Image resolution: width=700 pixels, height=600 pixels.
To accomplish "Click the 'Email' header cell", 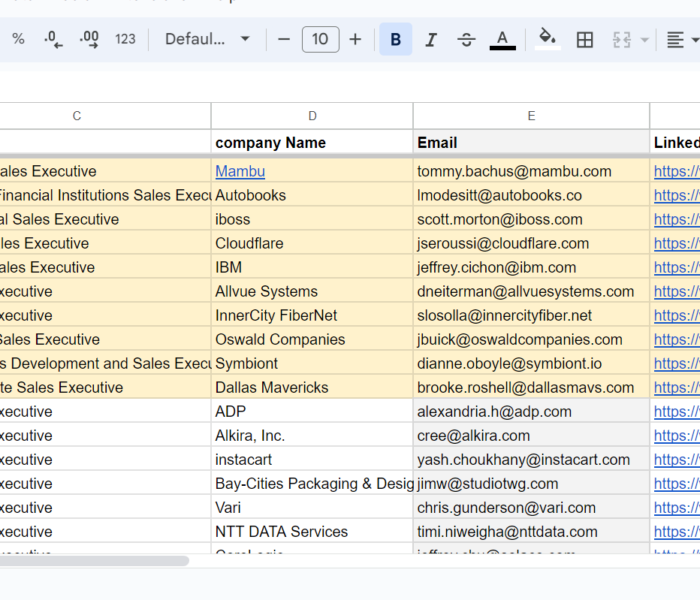I will point(531,143).
